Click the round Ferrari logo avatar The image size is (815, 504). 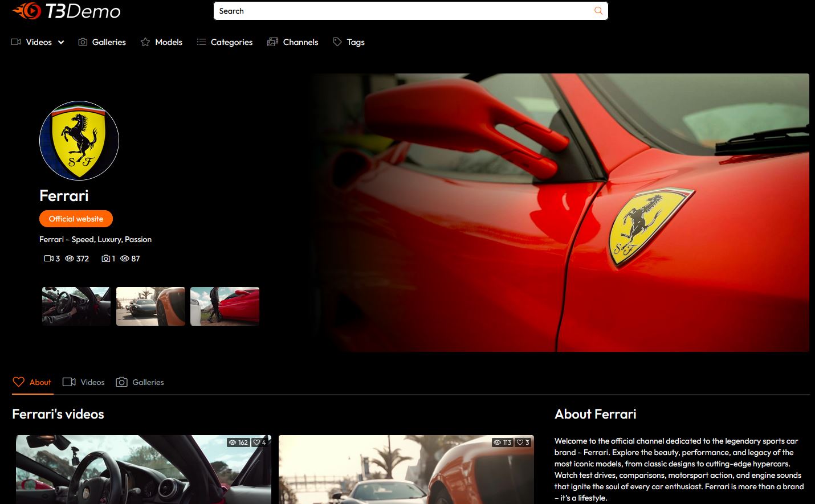coord(79,141)
